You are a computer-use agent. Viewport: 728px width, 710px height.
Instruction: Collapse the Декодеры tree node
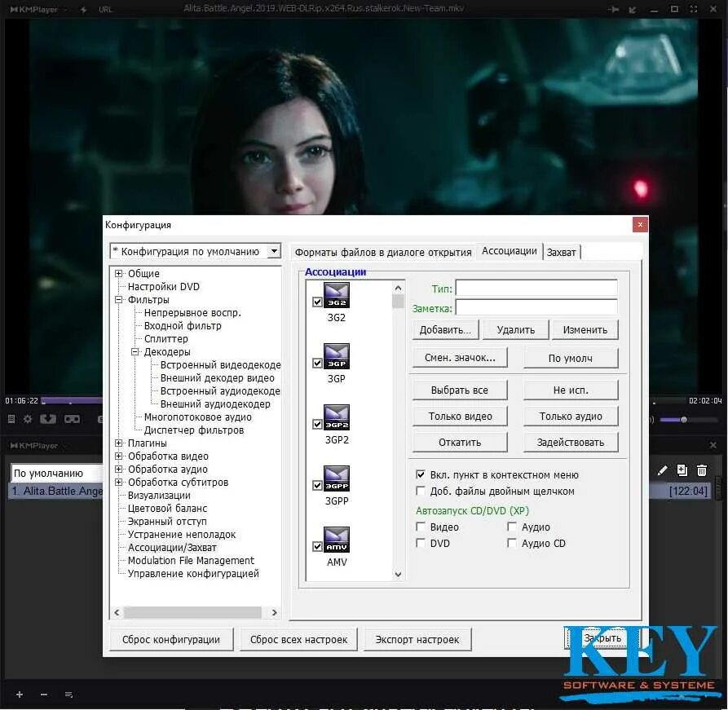click(x=135, y=352)
